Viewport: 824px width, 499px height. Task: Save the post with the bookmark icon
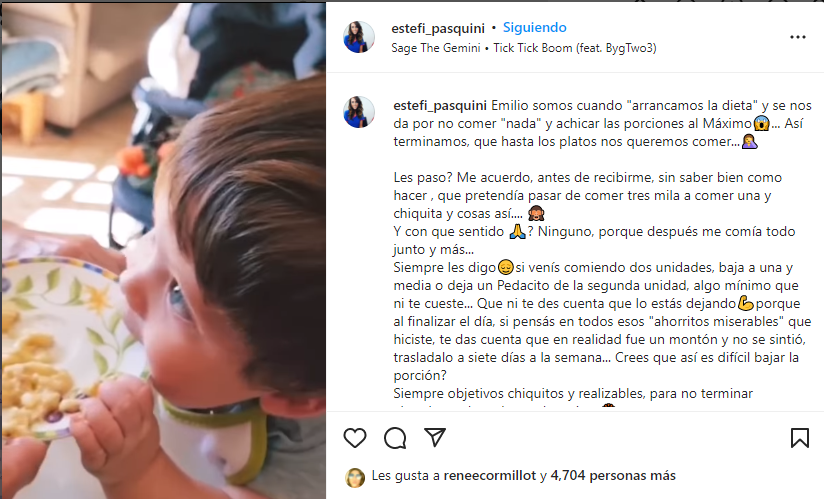(799, 438)
